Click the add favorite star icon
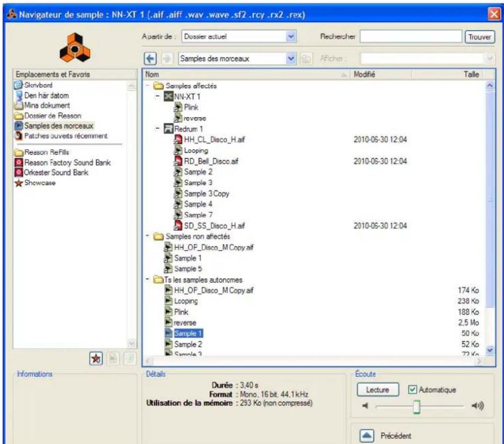The height and width of the screenshot is (444, 504). 95,358
